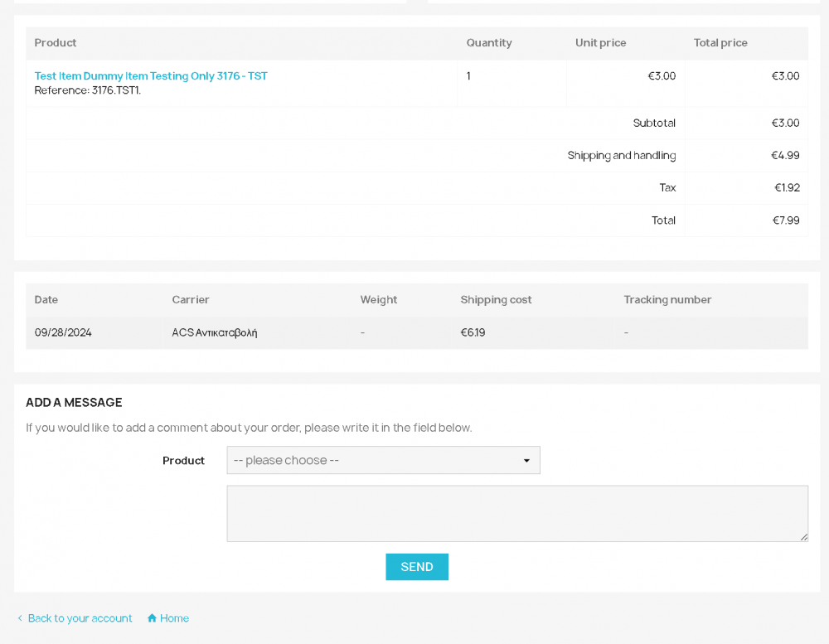829x644 pixels.
Task: Open product link Test Item Dummy Item Testing Only
Action: point(151,75)
